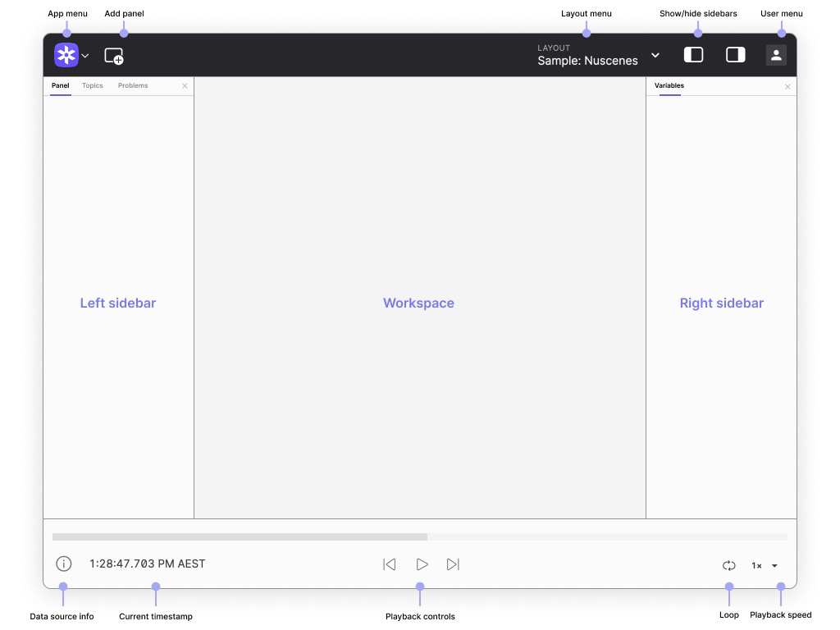
Task: Expand the app menu chevron
Action: click(x=85, y=56)
